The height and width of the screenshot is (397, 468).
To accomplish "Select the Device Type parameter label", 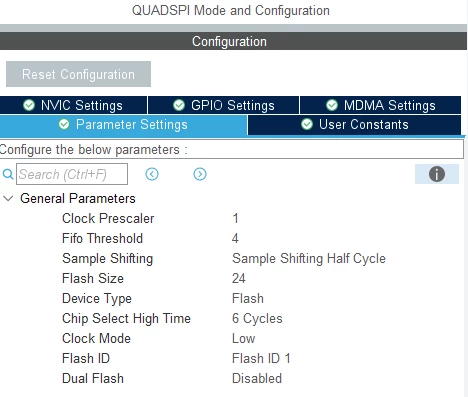I will (97, 299).
